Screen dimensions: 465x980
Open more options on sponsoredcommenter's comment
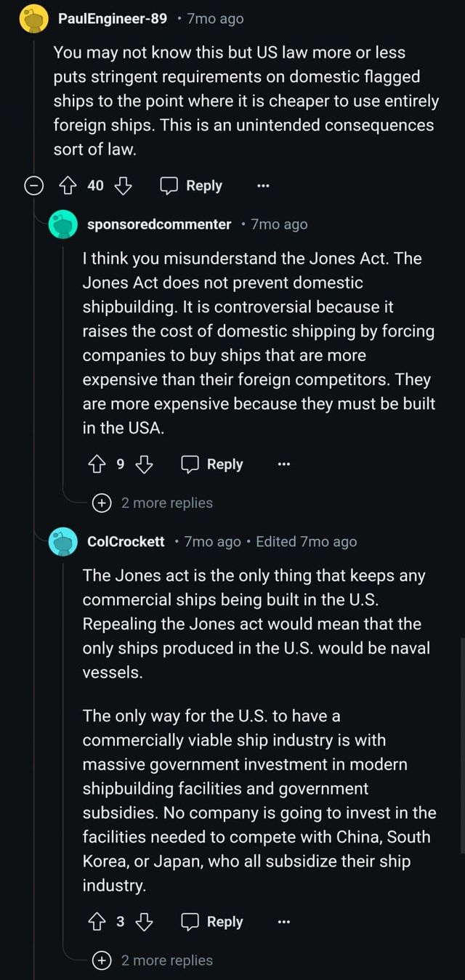(283, 464)
